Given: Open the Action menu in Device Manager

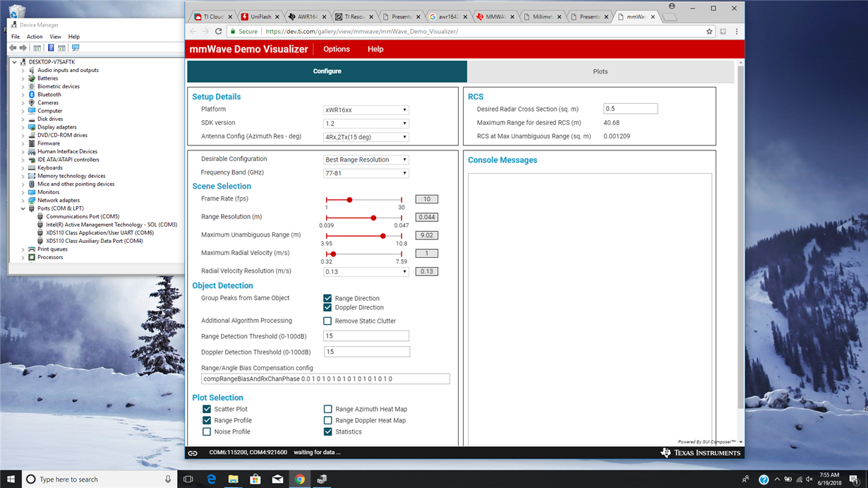Looking at the screenshot, I should 35,37.
